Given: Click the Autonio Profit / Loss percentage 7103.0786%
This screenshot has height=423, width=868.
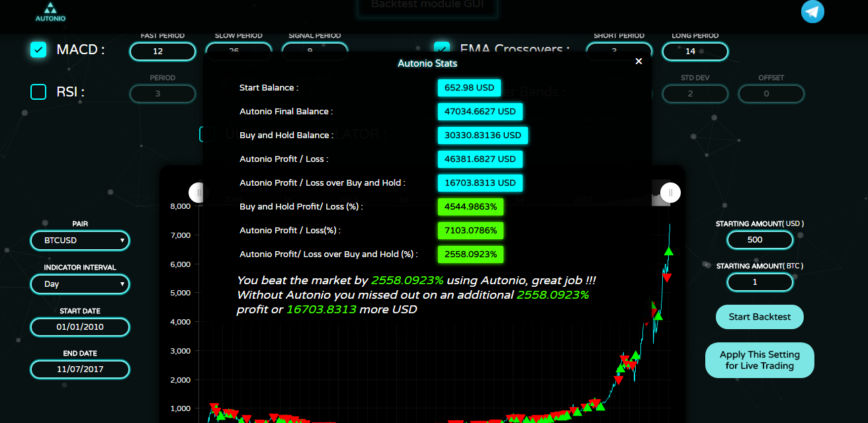Looking at the screenshot, I should (470, 231).
